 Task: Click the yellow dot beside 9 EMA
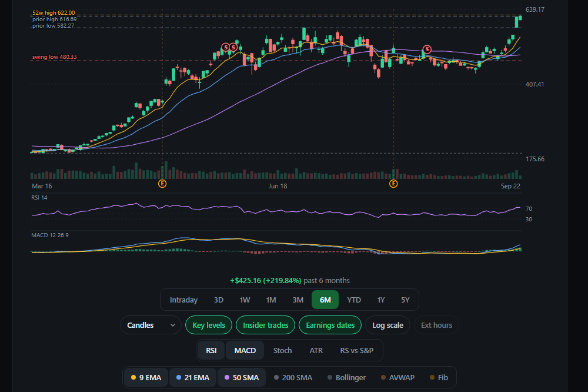coord(133,377)
